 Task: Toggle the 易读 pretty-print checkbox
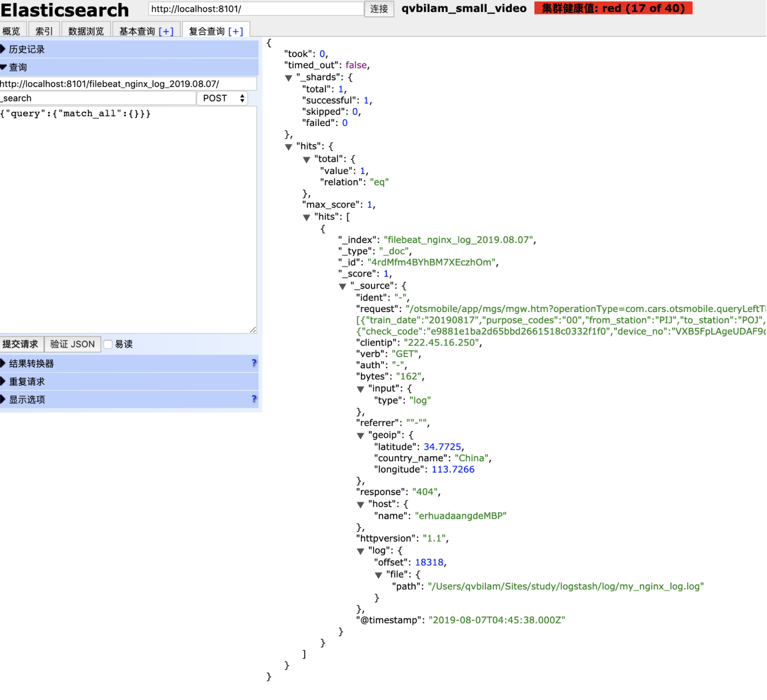coord(108,344)
